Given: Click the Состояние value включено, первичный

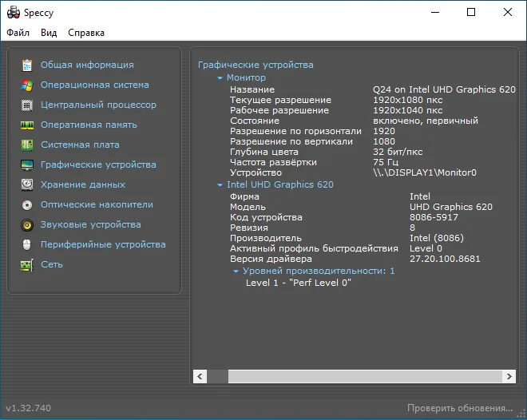Looking at the screenshot, I should coord(426,121).
